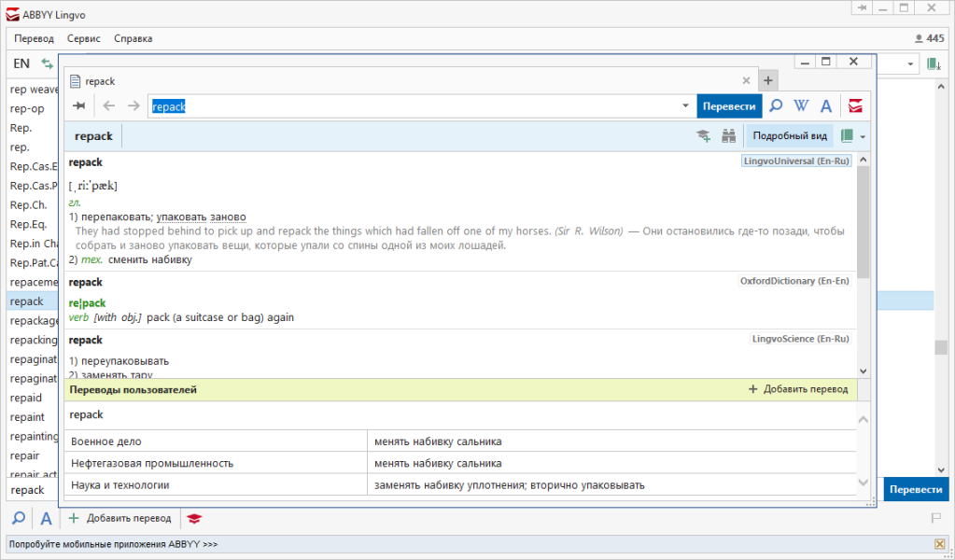Image resolution: width=955 pixels, height=560 pixels.
Task: Open the Справка menu
Action: coord(133,38)
